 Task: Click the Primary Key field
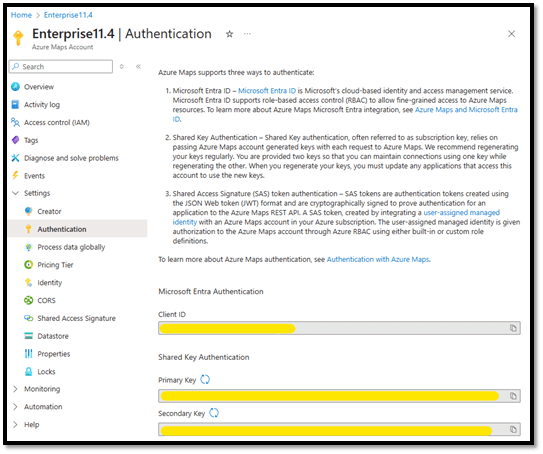[339, 396]
